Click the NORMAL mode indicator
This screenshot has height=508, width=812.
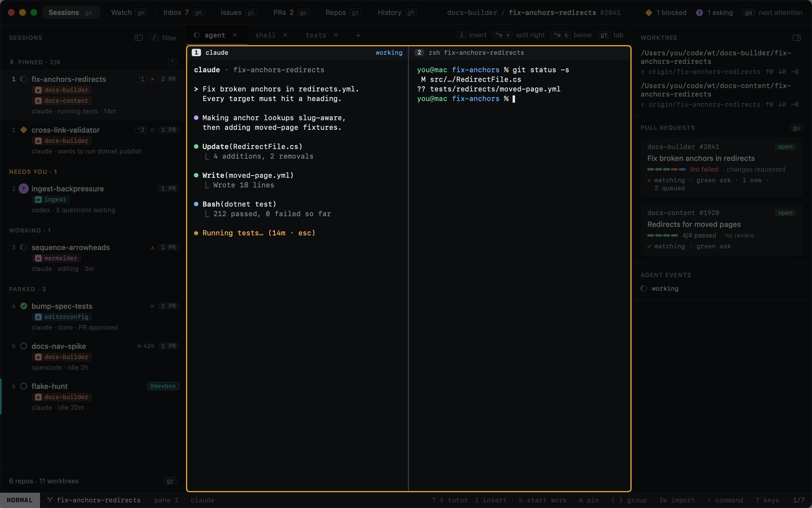[x=20, y=500]
